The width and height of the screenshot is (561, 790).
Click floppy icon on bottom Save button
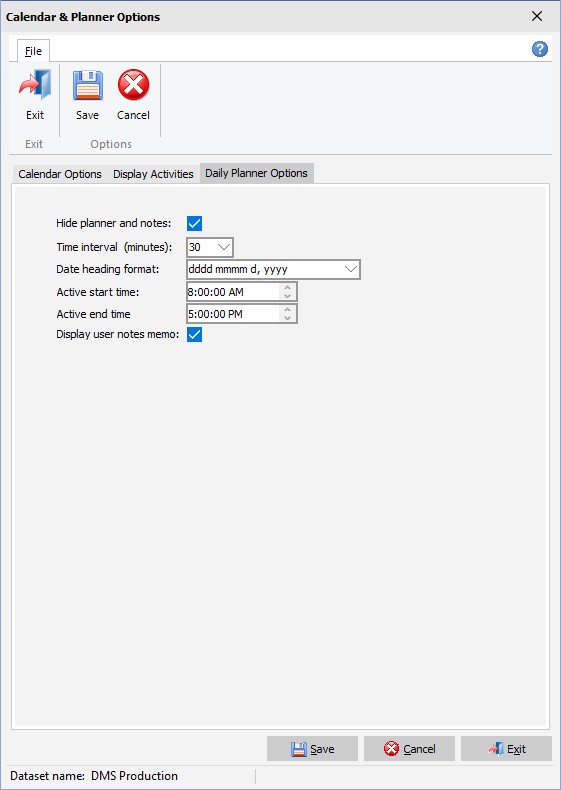299,749
